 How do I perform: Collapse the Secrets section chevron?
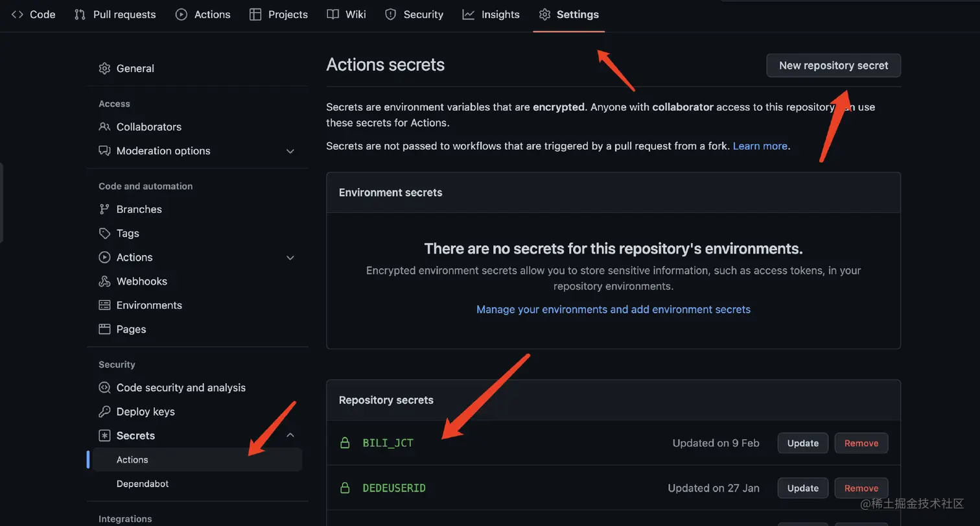tap(290, 435)
